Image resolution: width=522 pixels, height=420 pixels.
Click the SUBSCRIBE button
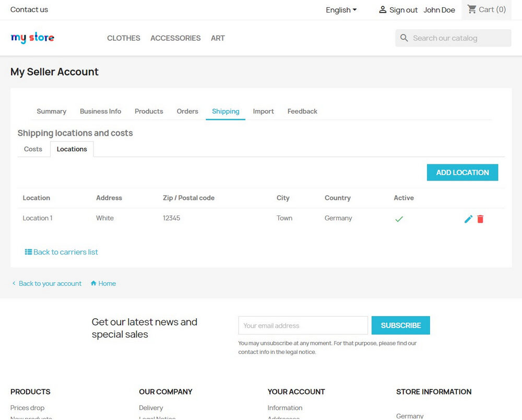pyautogui.click(x=401, y=325)
